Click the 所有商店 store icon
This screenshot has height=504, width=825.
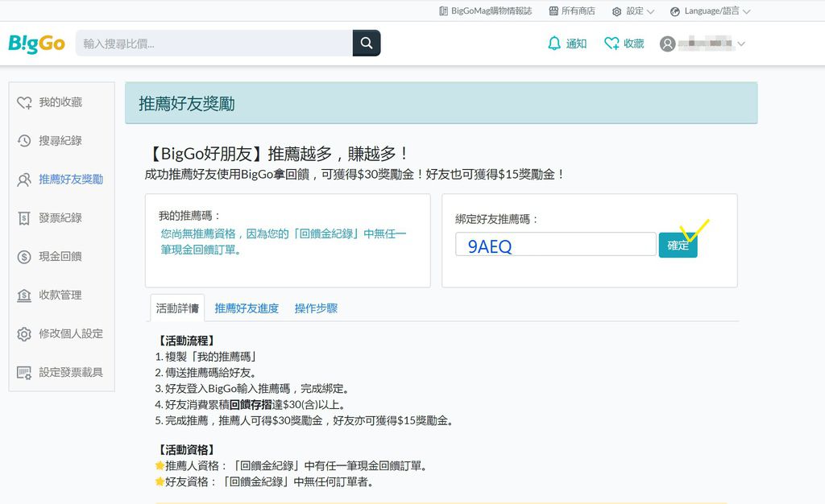click(x=553, y=11)
